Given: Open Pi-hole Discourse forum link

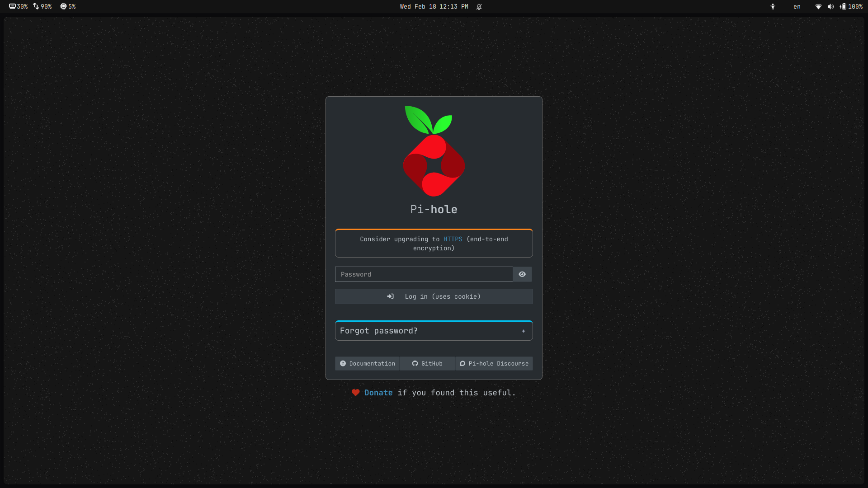Looking at the screenshot, I should pos(494,364).
